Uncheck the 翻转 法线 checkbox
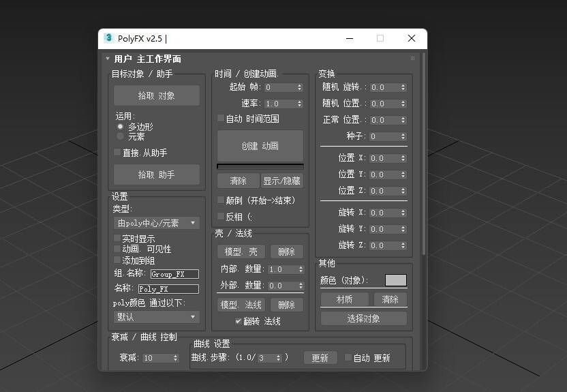 [239, 321]
